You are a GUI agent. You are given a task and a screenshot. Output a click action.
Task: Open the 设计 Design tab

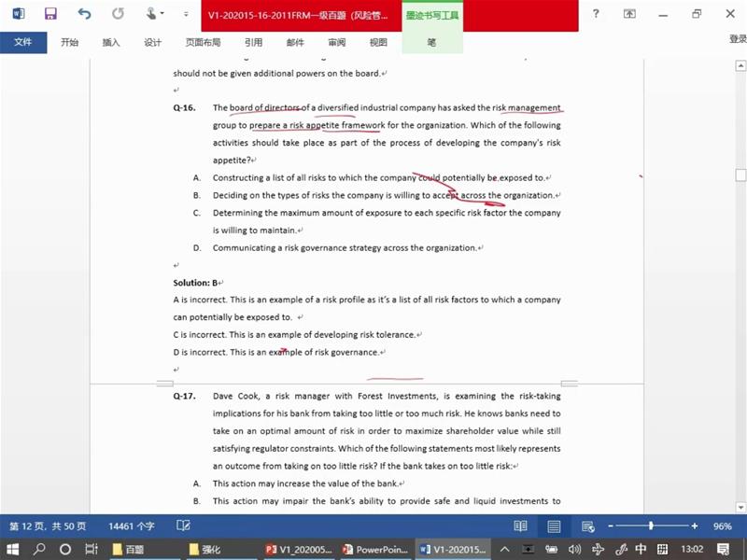coord(152,42)
